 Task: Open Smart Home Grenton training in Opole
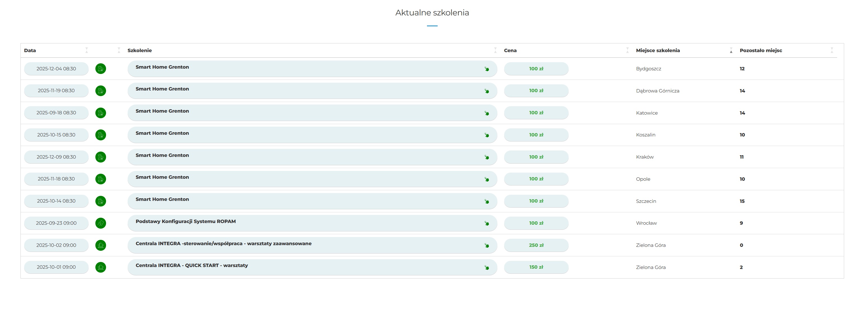point(312,179)
